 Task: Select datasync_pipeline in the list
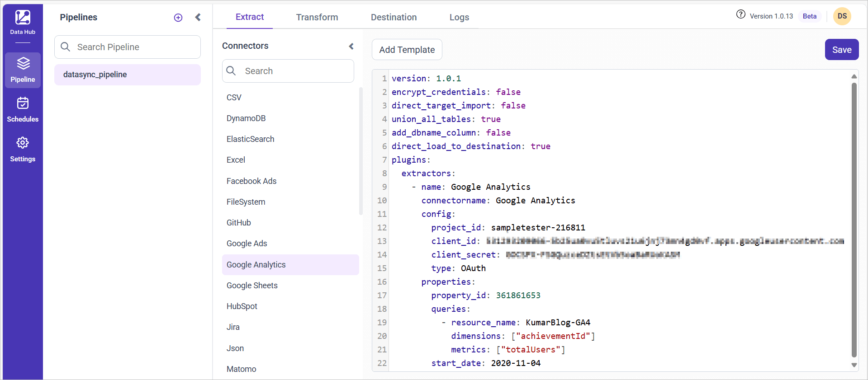128,75
